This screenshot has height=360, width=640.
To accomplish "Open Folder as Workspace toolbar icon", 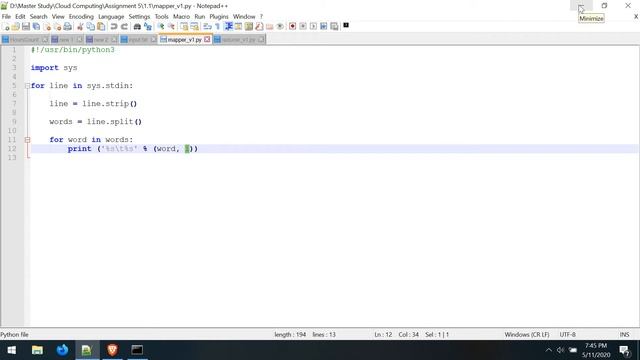I will click(269, 27).
